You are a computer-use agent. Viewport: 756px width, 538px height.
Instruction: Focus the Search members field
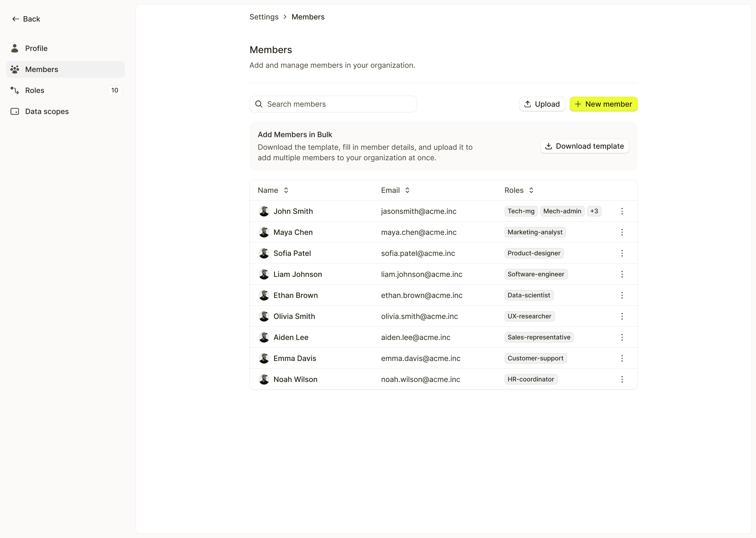(333, 104)
